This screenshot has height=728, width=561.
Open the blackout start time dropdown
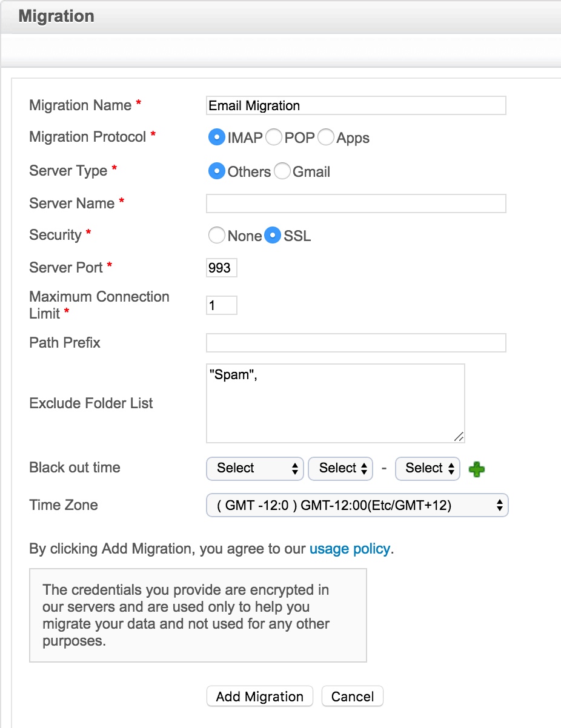click(x=340, y=468)
